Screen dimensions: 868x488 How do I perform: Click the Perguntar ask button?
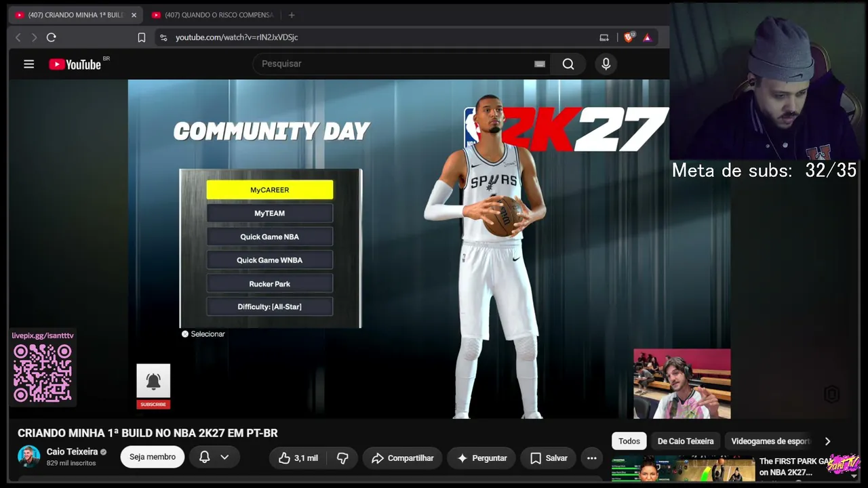click(481, 458)
